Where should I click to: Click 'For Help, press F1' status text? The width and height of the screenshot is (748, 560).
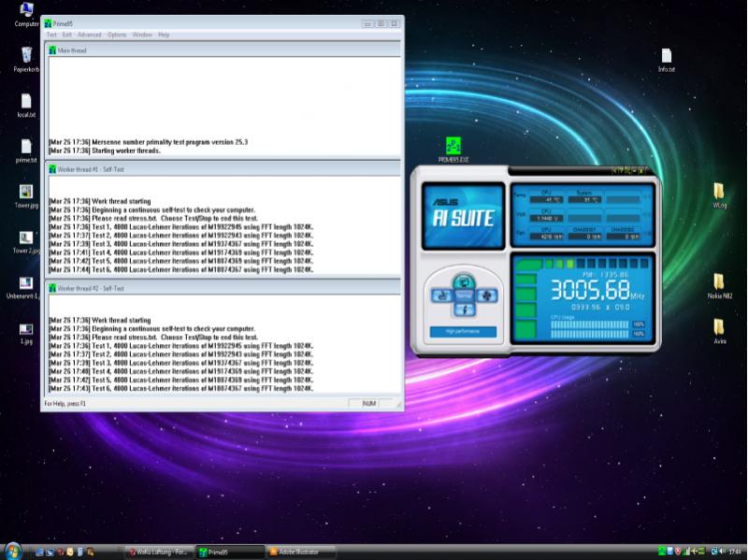65,404
